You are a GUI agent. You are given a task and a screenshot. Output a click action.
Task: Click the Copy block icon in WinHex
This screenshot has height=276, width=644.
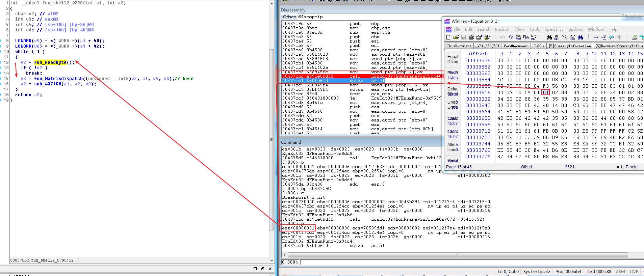[x=510, y=37]
